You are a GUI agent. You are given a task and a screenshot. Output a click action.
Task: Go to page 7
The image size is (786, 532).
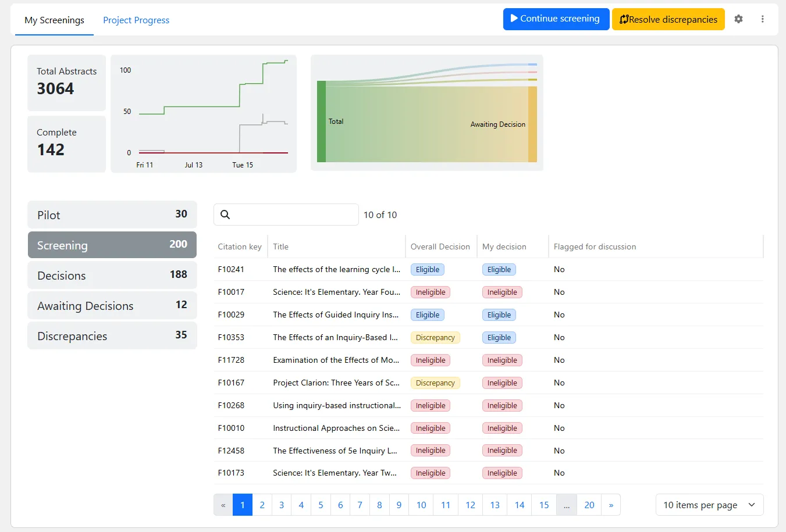coord(360,505)
